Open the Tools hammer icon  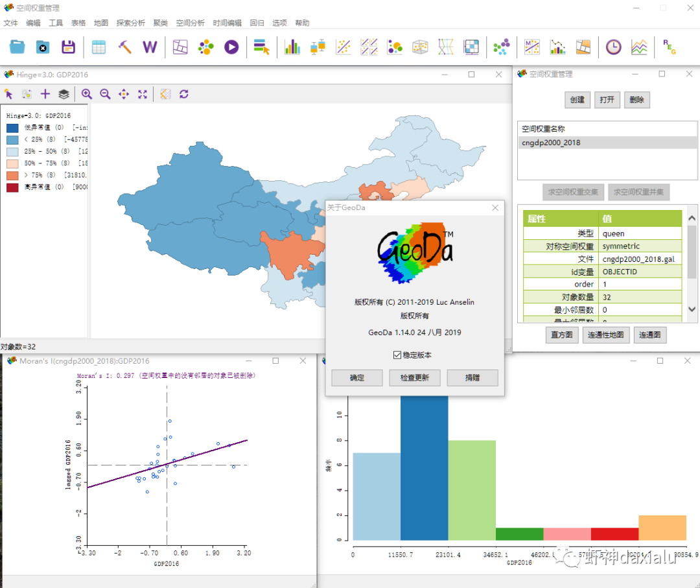(124, 47)
